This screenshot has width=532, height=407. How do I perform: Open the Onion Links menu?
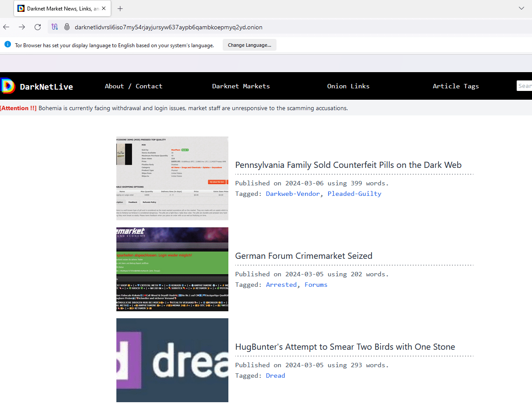(348, 86)
